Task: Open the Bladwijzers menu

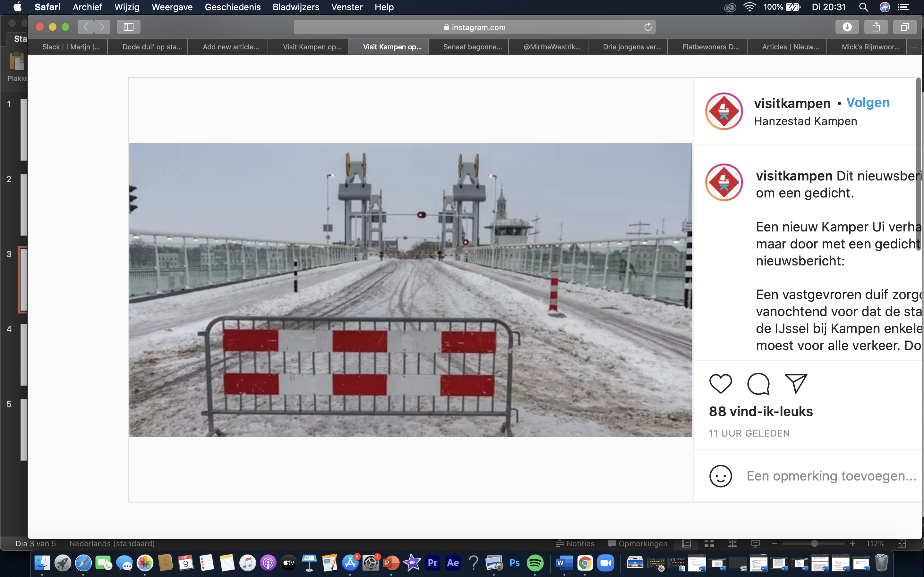Action: coord(295,7)
